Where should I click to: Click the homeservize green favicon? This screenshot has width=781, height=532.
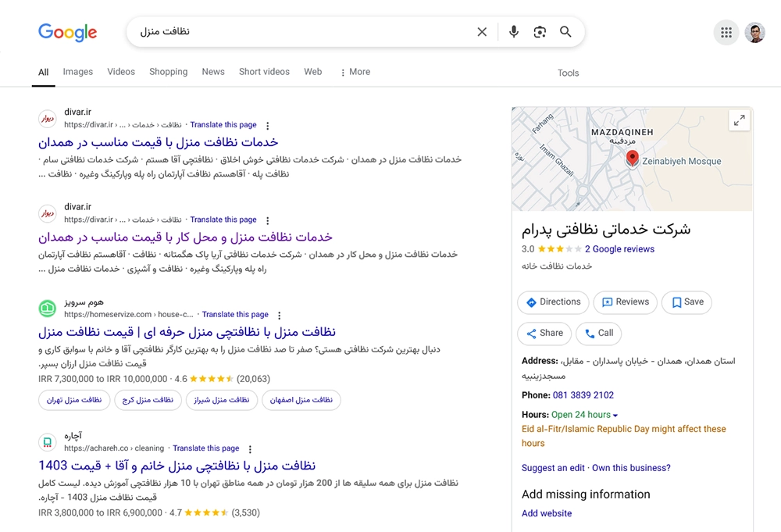(48, 309)
